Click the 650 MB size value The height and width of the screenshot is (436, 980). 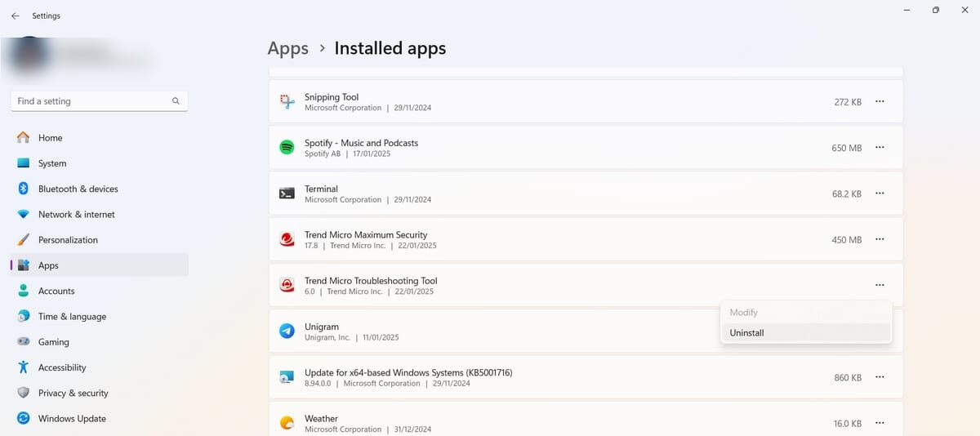click(847, 148)
